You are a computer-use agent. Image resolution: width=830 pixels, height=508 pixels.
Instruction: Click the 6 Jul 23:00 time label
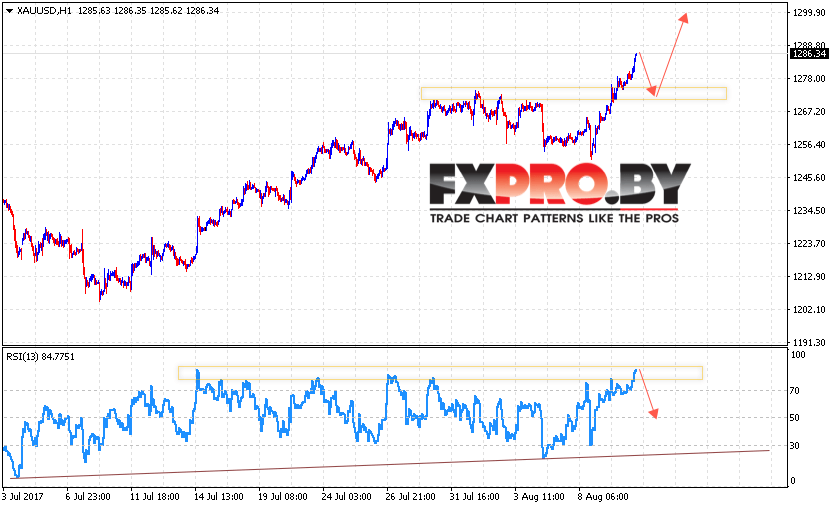88,497
